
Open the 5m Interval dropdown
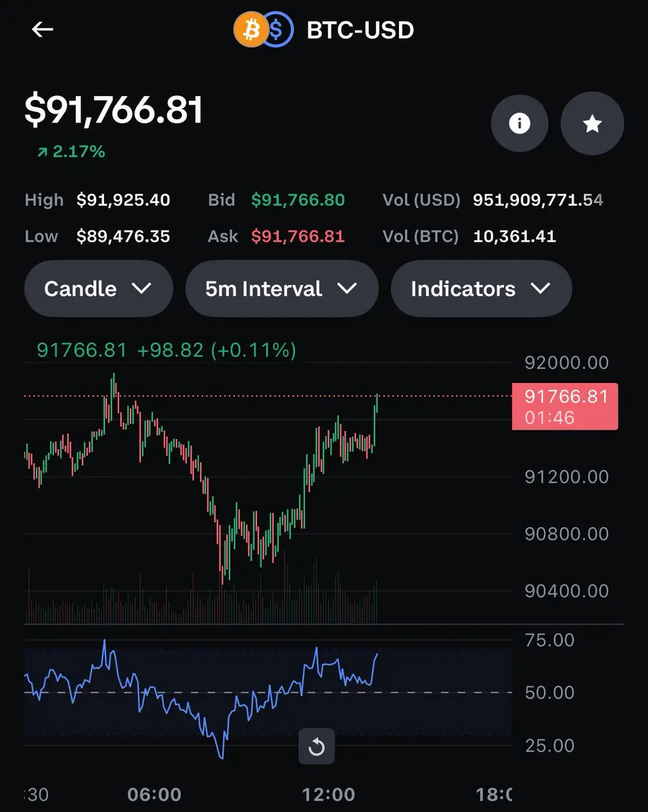point(281,289)
